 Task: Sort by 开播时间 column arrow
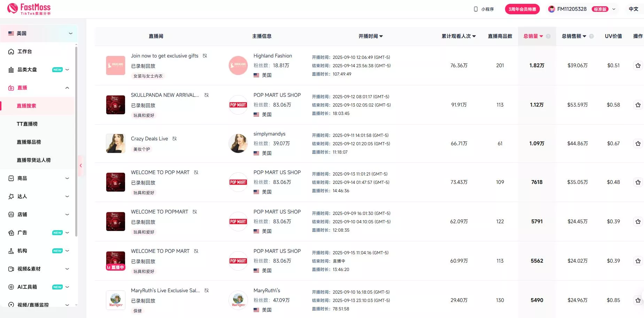click(381, 36)
